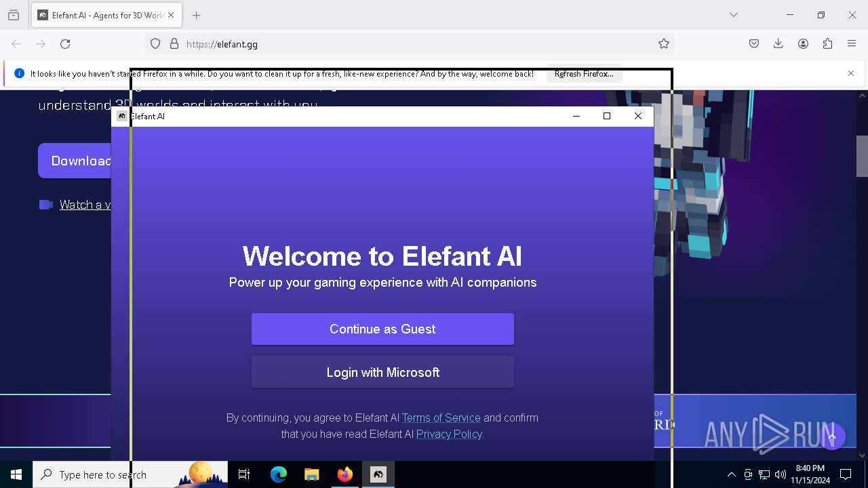Select the Elefant AI - Agents tab
Screen dimensions: 868x488
pyautogui.click(x=106, y=15)
